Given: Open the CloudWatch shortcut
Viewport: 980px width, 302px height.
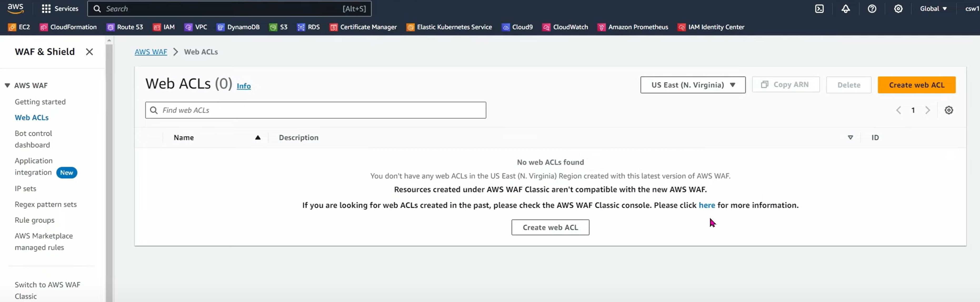Looking at the screenshot, I should click(565, 27).
